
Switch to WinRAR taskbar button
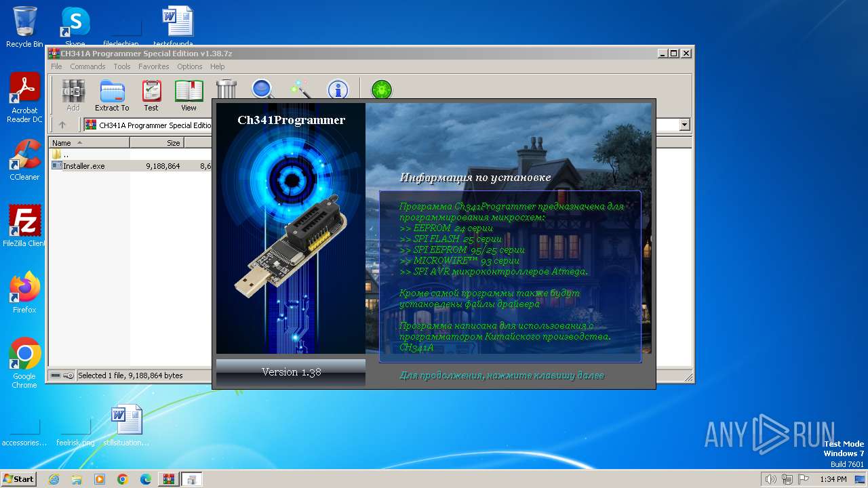point(169,479)
